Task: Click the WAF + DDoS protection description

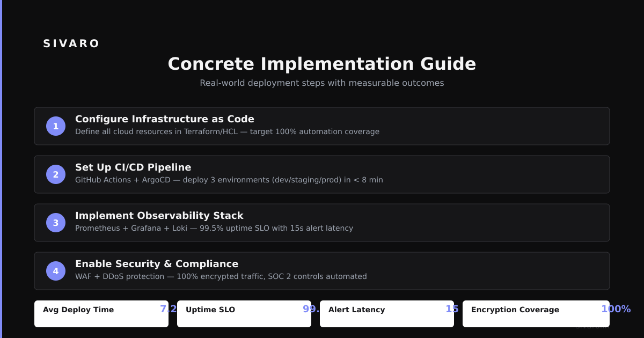Action: pyautogui.click(x=221, y=276)
